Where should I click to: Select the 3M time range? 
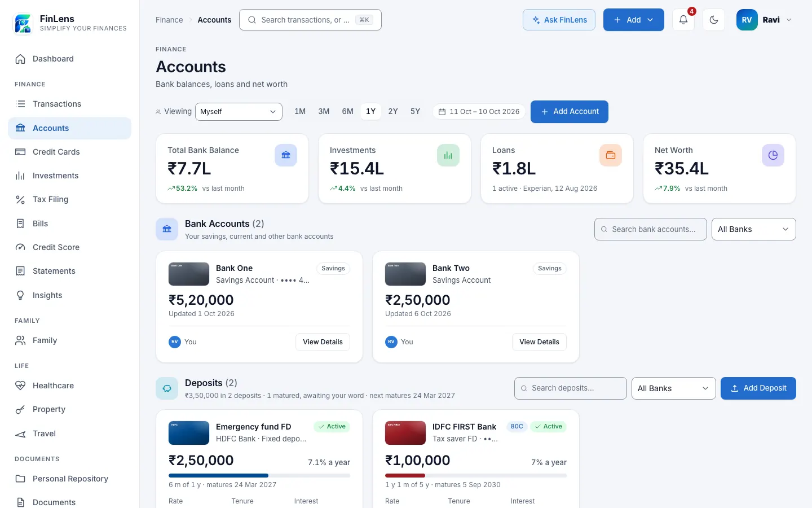tap(324, 112)
